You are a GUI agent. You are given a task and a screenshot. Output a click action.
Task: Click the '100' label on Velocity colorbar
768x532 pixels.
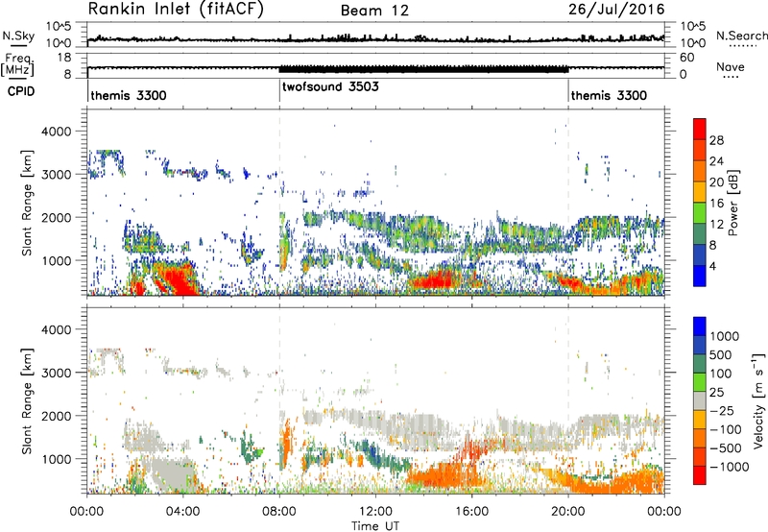[x=721, y=374]
